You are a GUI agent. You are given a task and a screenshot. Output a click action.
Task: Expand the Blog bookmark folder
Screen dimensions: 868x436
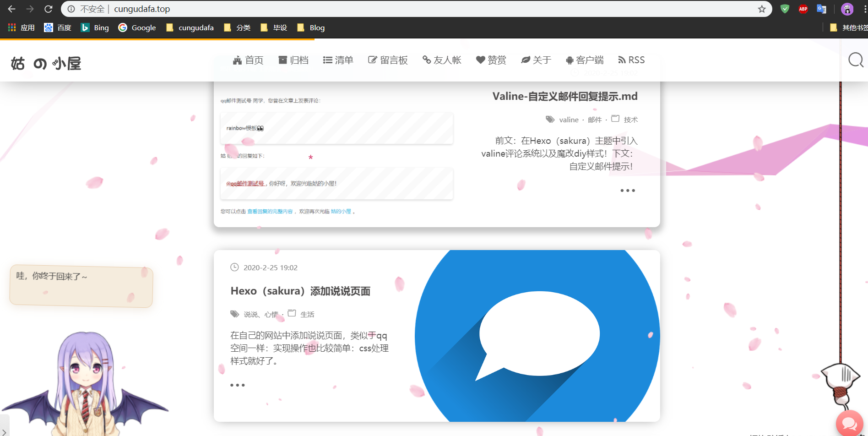pos(311,27)
